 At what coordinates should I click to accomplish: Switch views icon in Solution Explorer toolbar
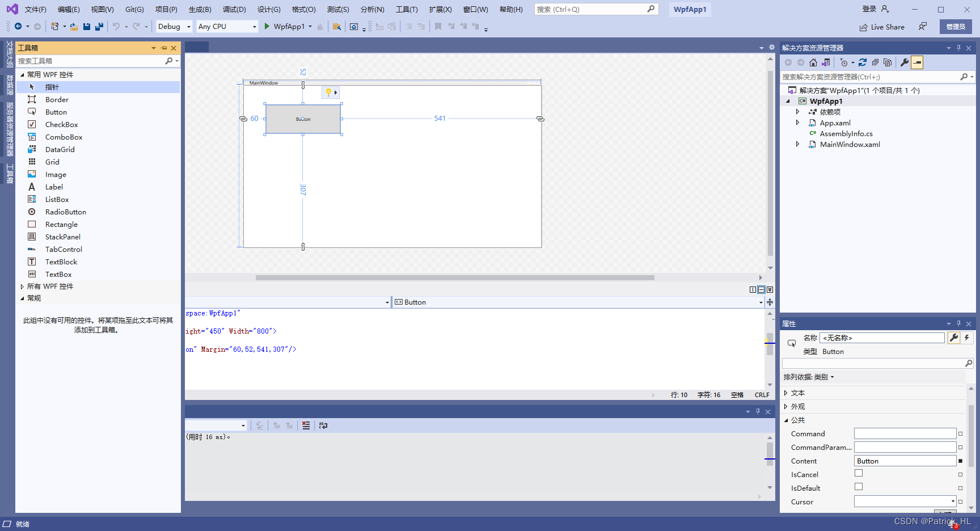point(826,62)
